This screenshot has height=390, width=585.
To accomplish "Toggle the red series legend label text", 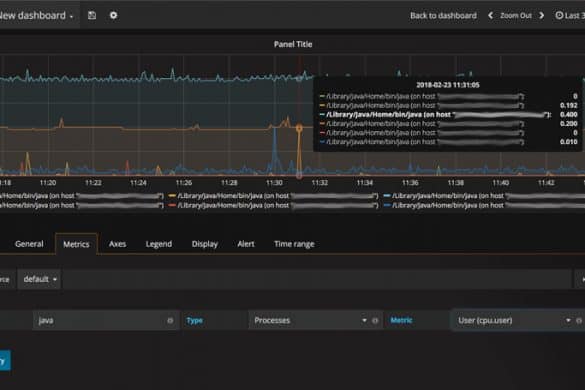I will tap(278, 205).
